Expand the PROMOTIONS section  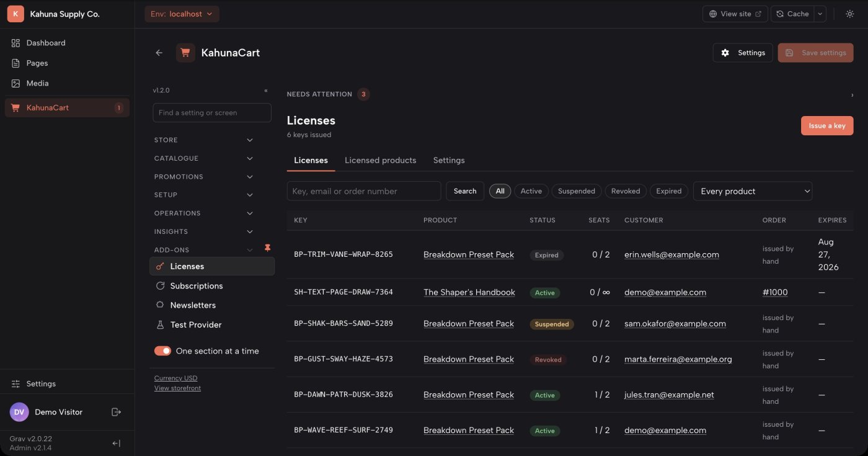pyautogui.click(x=204, y=177)
